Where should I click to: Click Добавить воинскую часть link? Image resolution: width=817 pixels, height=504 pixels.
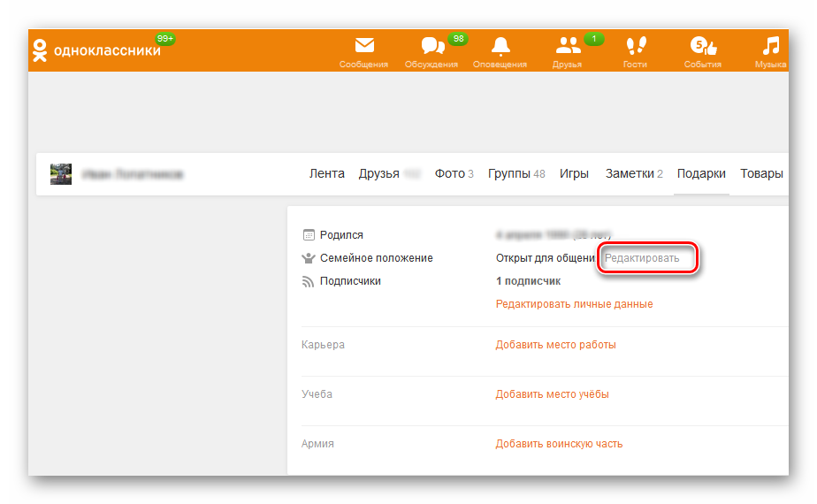click(x=559, y=444)
